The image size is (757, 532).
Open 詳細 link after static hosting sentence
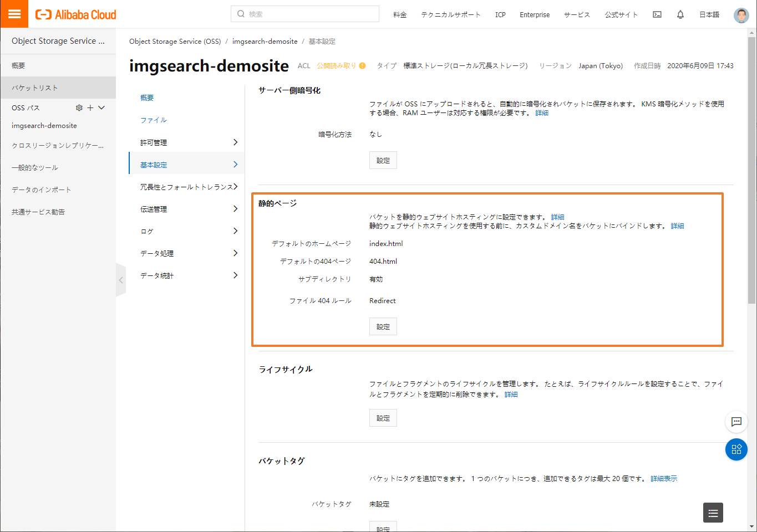(558, 217)
